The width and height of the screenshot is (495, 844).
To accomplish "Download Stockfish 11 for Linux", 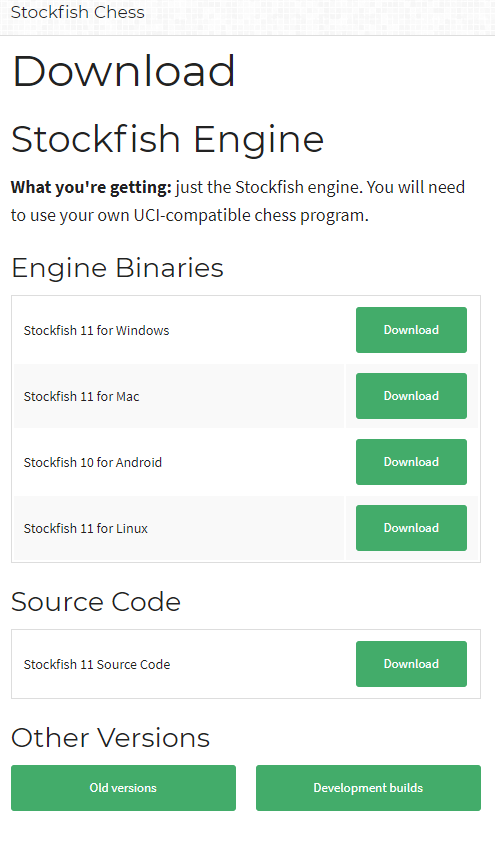I will (411, 528).
